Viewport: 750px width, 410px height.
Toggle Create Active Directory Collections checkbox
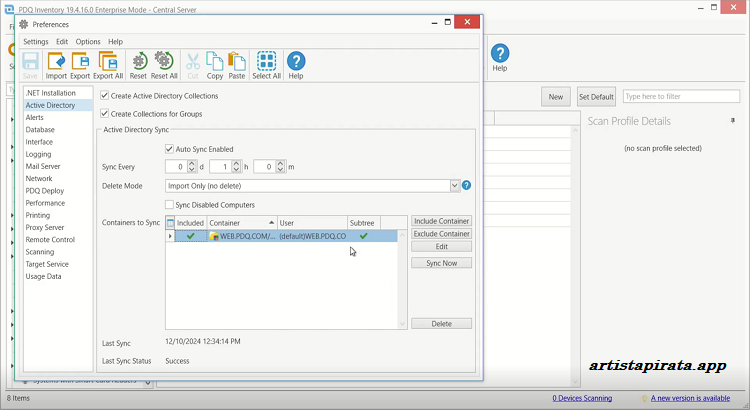(104, 96)
